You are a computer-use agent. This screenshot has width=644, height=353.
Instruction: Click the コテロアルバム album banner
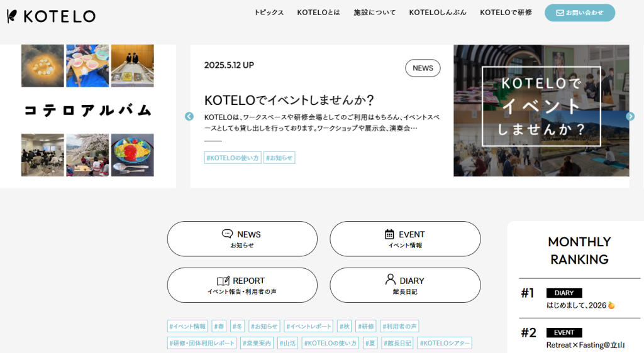point(88,111)
